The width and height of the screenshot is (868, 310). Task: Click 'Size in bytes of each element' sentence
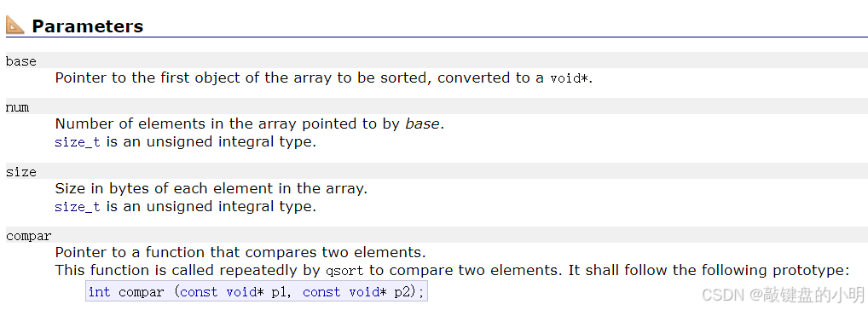[x=211, y=188]
